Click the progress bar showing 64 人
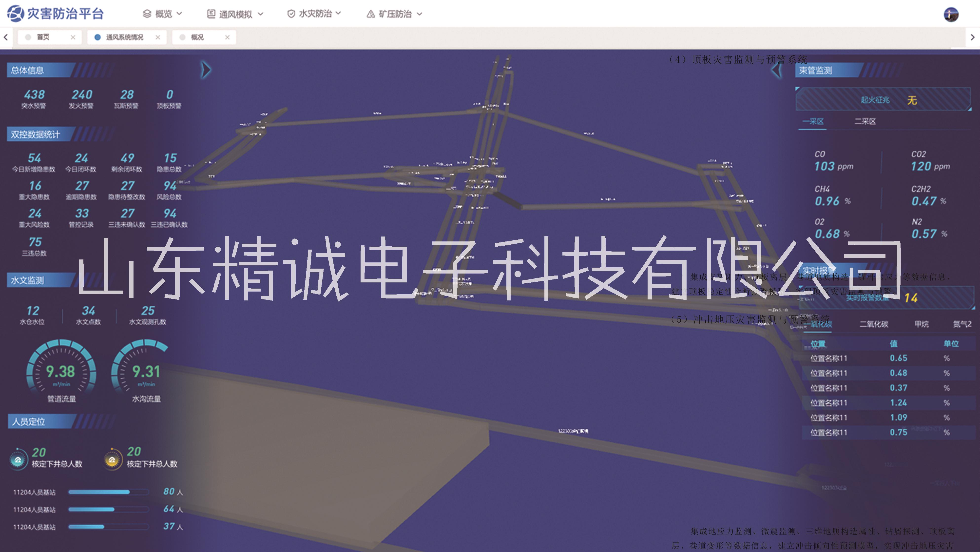 [x=108, y=509]
